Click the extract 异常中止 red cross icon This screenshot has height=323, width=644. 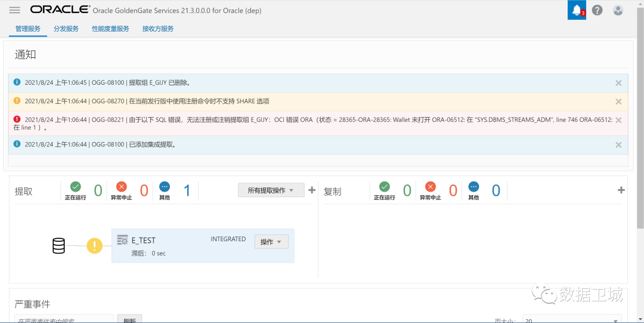(x=122, y=187)
